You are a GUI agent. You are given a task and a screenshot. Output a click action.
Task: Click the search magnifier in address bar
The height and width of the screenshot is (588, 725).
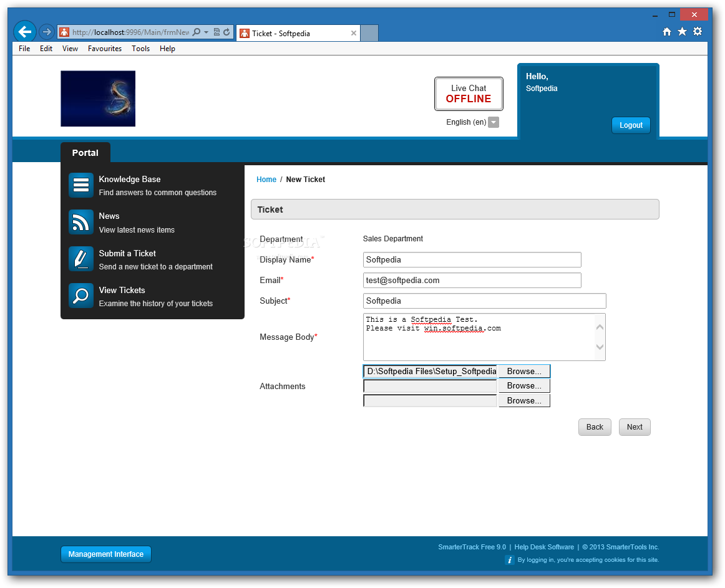pos(197,32)
